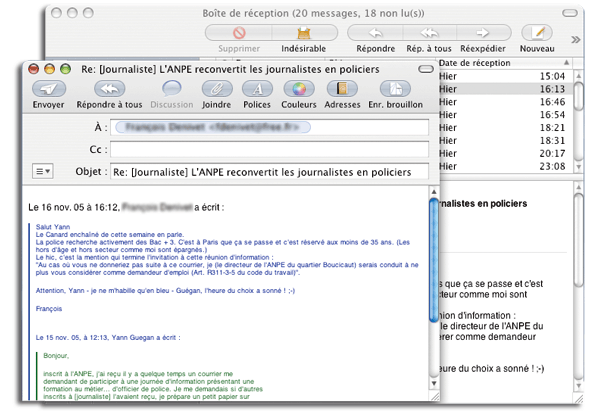
Task: Compose a new message with the Nouveau icon
Action: coord(537,33)
